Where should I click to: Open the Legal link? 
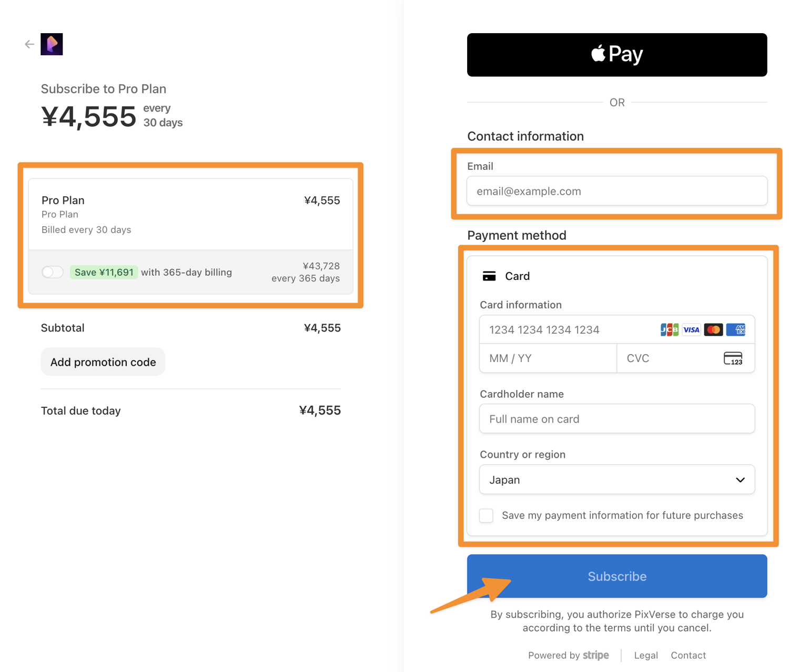pyautogui.click(x=646, y=655)
